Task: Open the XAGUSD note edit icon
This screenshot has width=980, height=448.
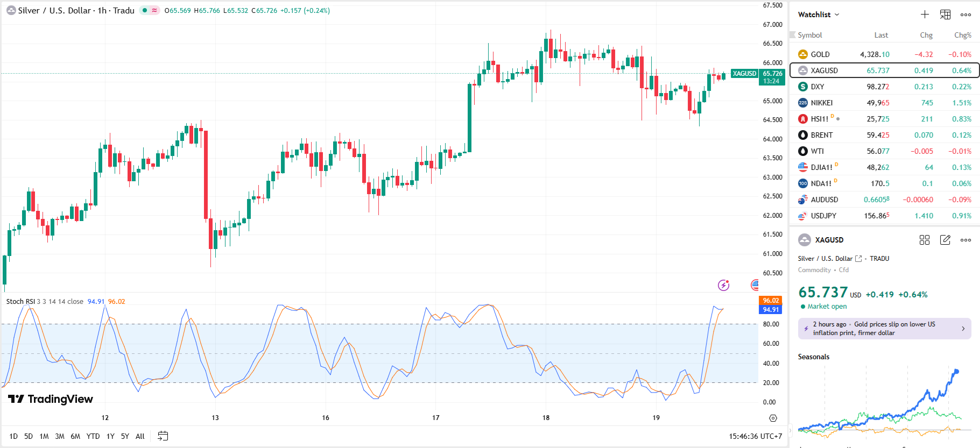Action: coord(945,240)
